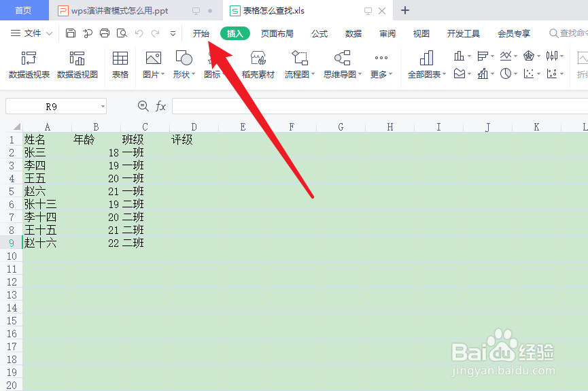The width and height of the screenshot is (588, 391).
Task: Expand the 形状 dropdown arrow
Action: pyautogui.click(x=194, y=74)
